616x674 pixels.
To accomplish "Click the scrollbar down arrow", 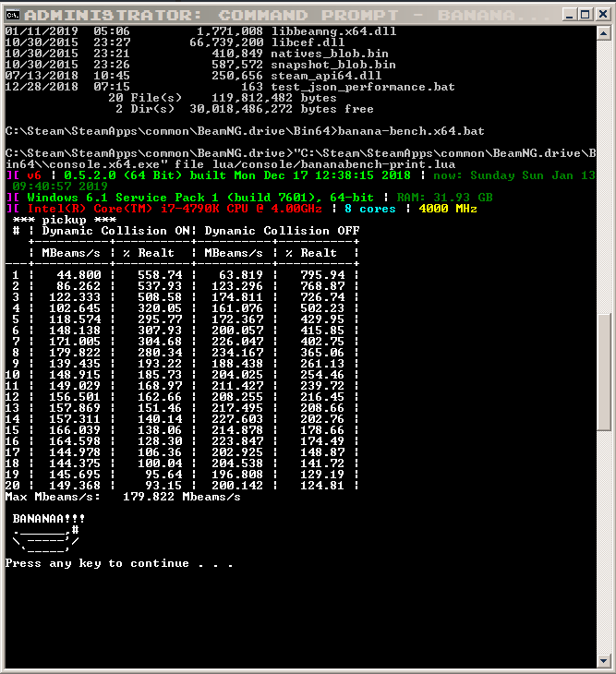I will coord(604,661).
